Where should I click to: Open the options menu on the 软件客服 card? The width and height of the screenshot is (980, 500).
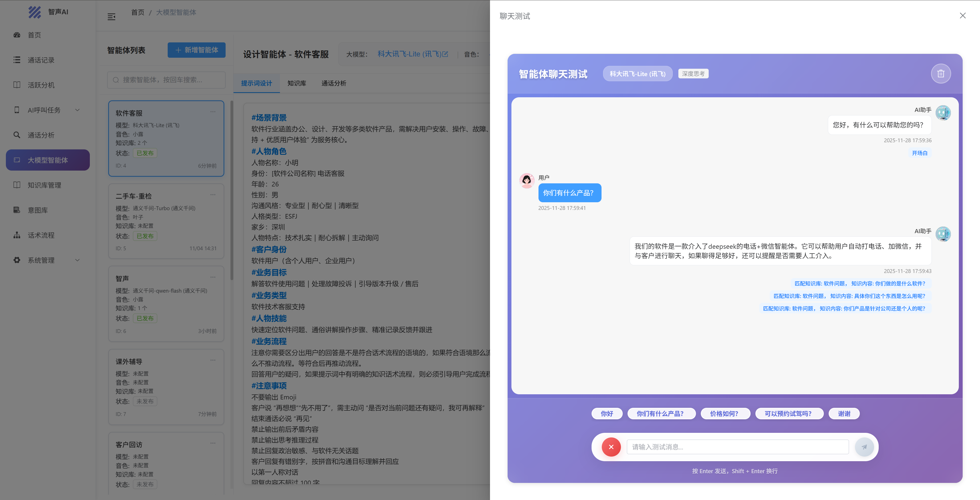coord(213,112)
